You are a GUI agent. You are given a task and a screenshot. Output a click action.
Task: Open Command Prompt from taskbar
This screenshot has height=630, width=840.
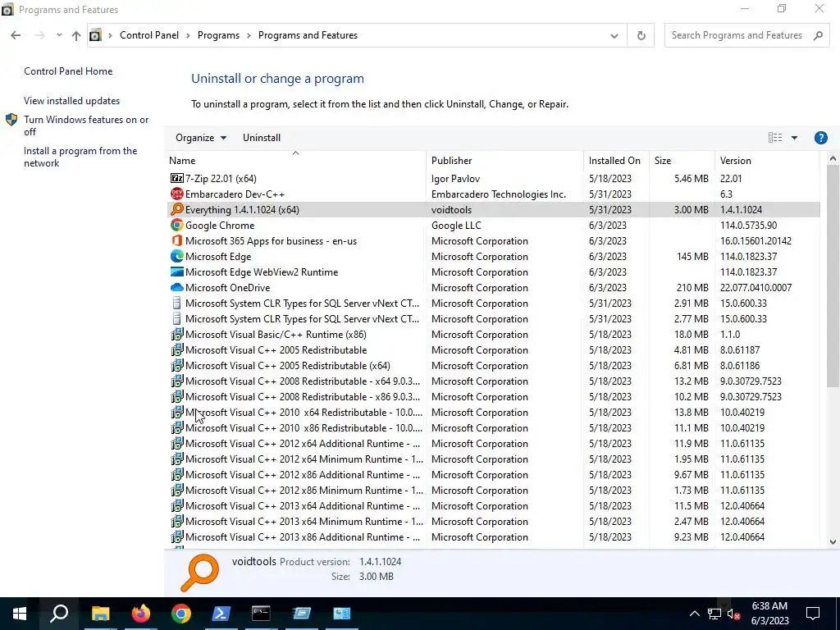click(x=262, y=614)
